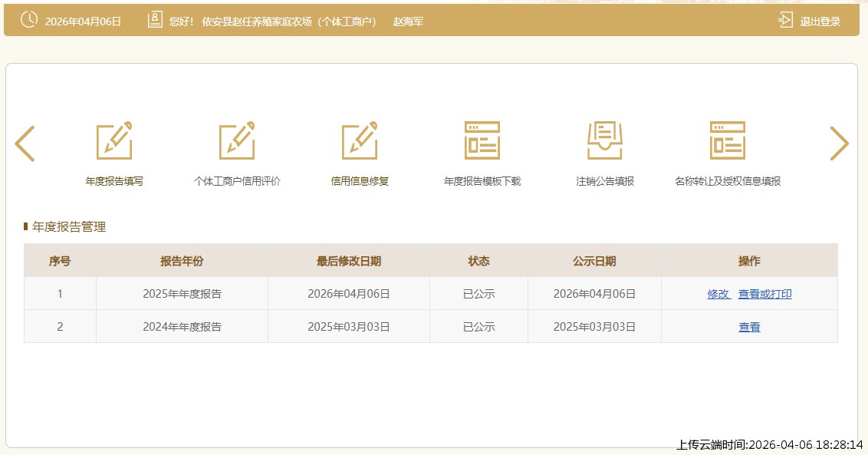
Task: Select the 注销公告填报 menu label
Action: [x=605, y=182]
